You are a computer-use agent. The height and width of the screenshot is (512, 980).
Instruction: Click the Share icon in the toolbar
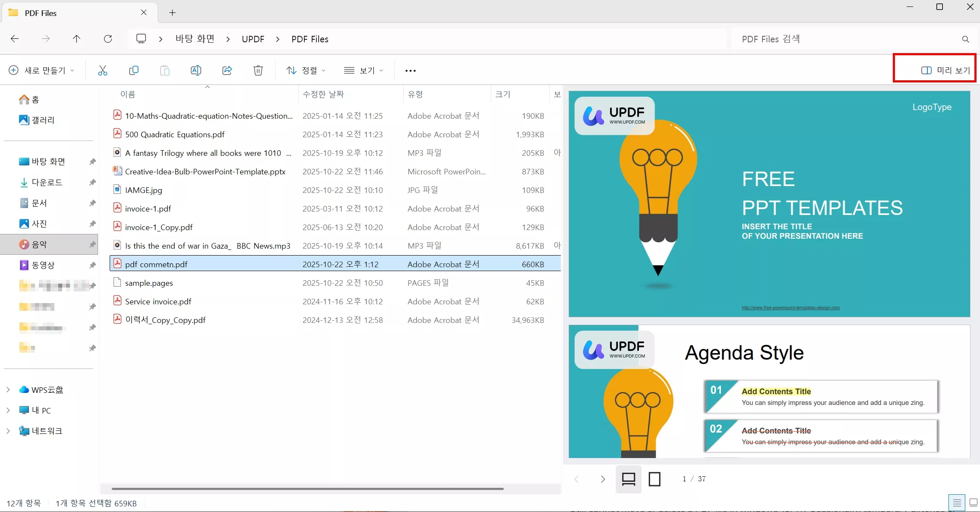point(227,70)
